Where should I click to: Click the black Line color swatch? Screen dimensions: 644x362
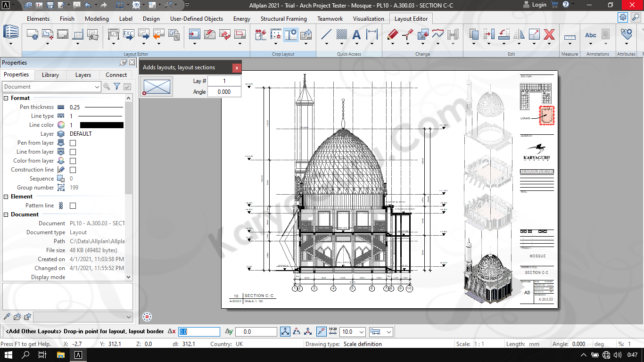point(101,125)
